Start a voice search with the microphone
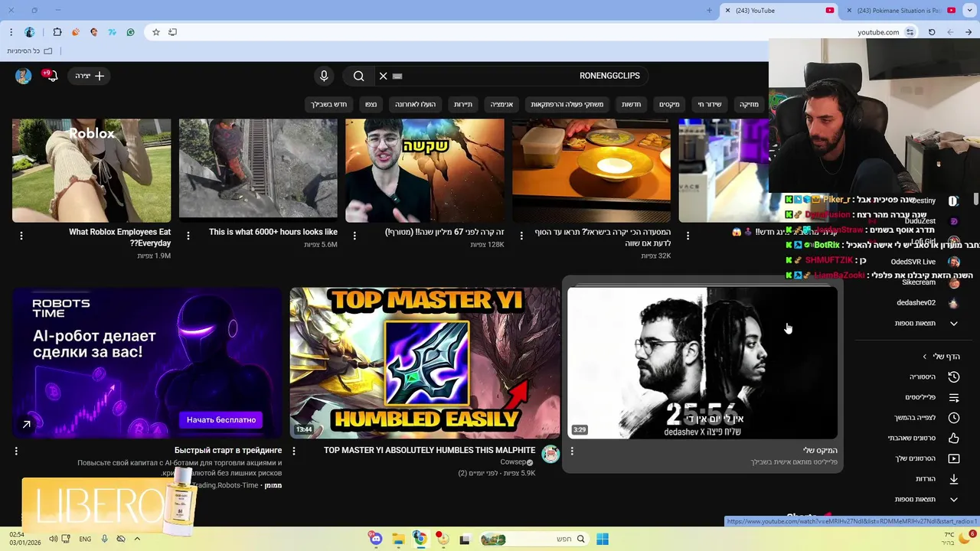Viewport: 980px width, 551px height. pos(324,76)
